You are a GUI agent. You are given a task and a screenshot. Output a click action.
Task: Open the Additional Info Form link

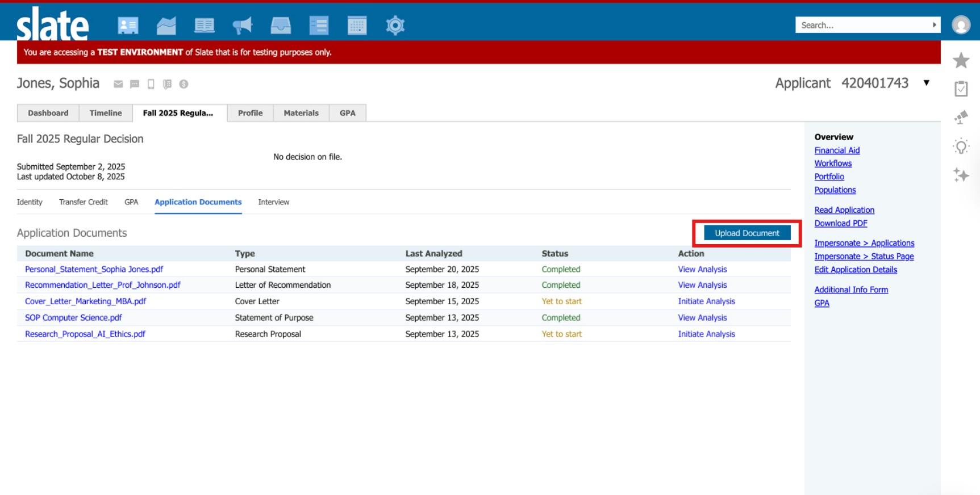[851, 290]
